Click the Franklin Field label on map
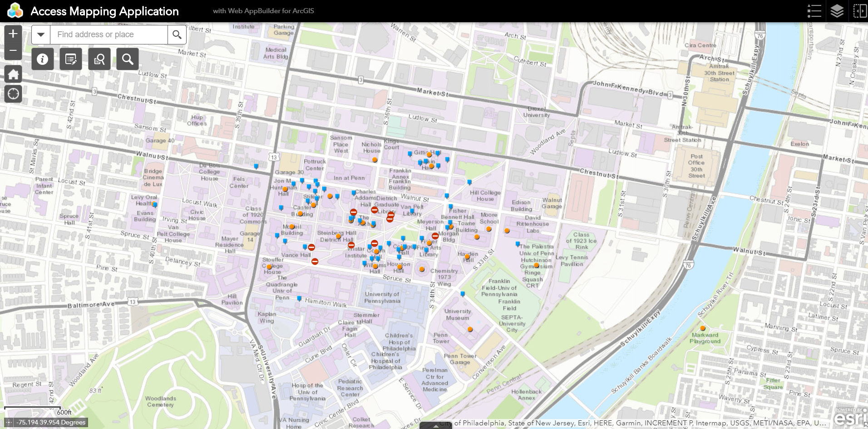The height and width of the screenshot is (429, 868). (509, 305)
